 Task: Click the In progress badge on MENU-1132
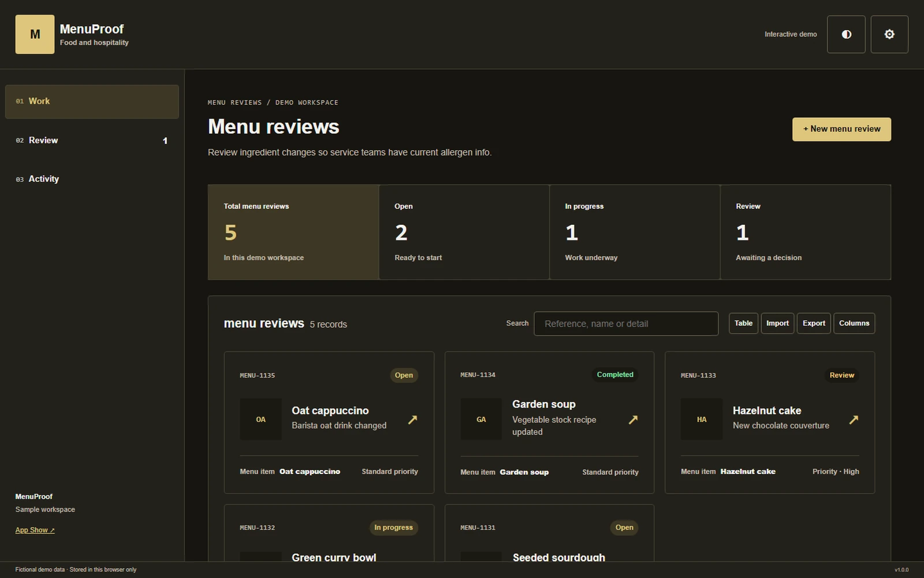click(393, 528)
